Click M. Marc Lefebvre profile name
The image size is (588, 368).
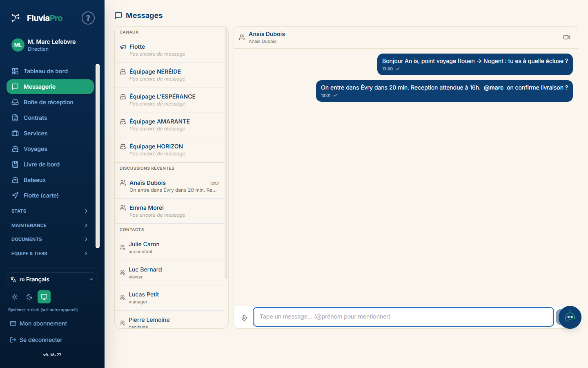[51, 42]
